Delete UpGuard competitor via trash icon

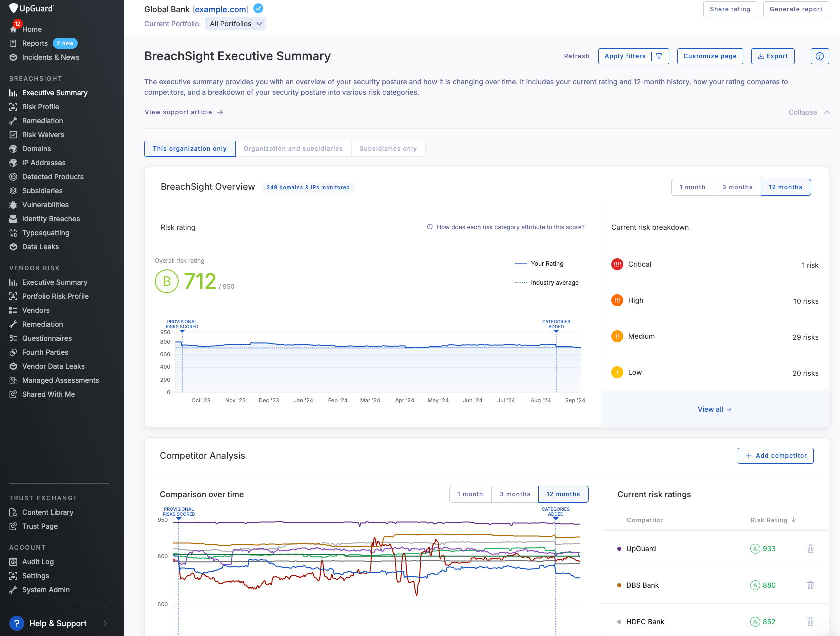811,549
